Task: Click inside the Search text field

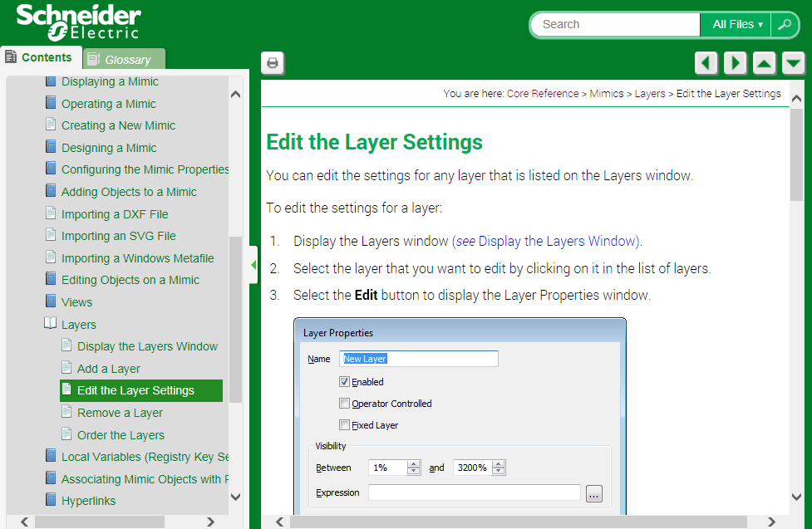Action: [x=615, y=25]
